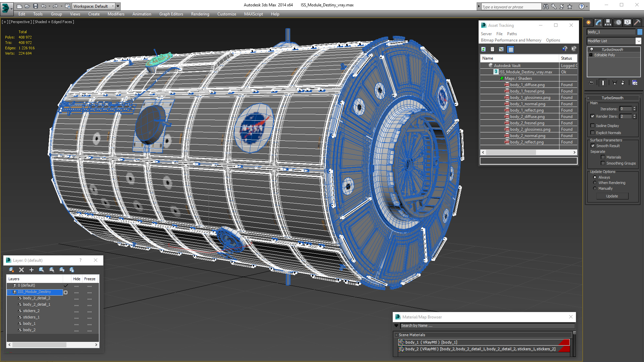This screenshot has width=644, height=362.
Task: Toggle Smooth Result checkbox
Action: click(x=593, y=146)
